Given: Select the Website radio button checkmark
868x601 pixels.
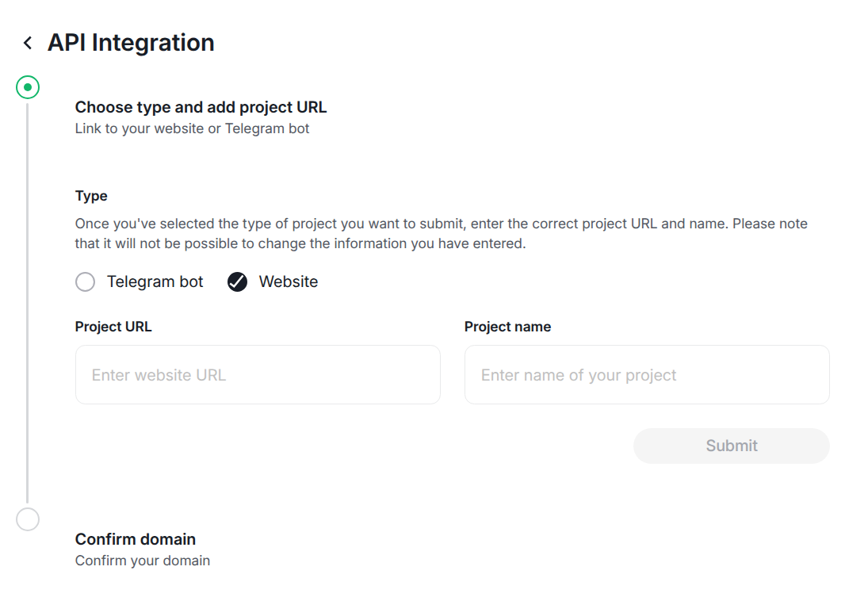Looking at the screenshot, I should click(x=237, y=282).
